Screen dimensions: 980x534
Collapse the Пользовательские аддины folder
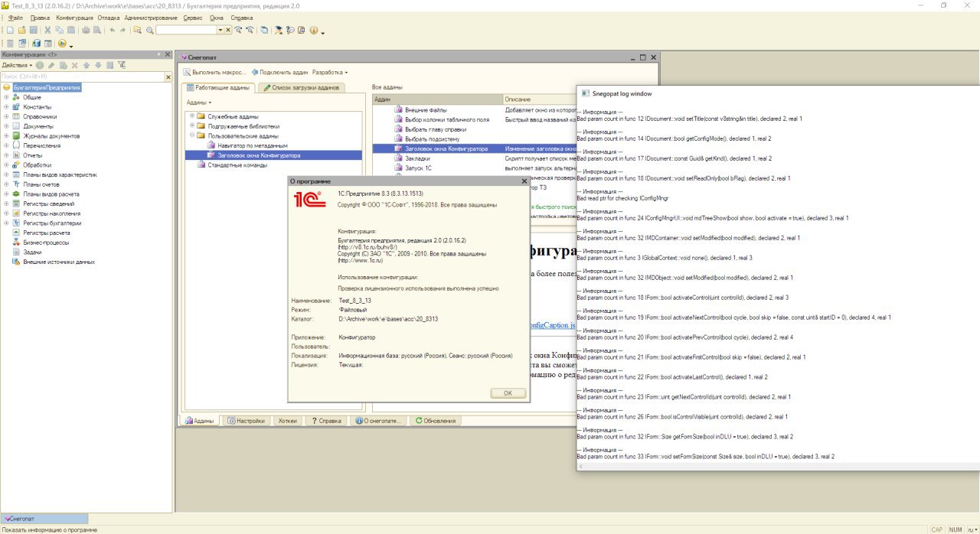pyautogui.click(x=191, y=135)
